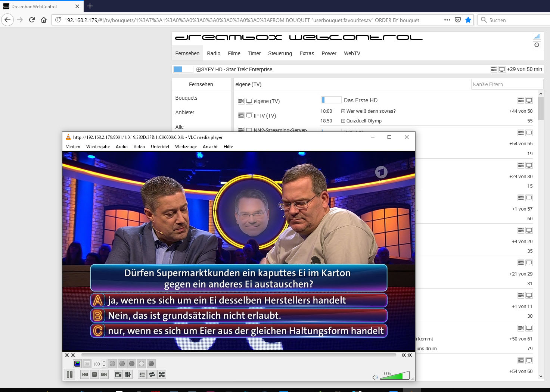
Task: Click signal meter icon in WebControl header
Action: pos(537,36)
